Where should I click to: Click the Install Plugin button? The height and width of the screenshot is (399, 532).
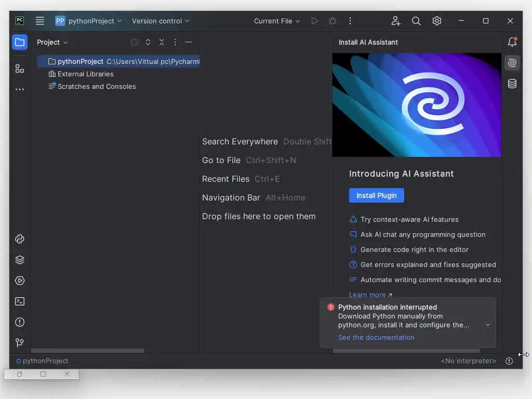376,195
